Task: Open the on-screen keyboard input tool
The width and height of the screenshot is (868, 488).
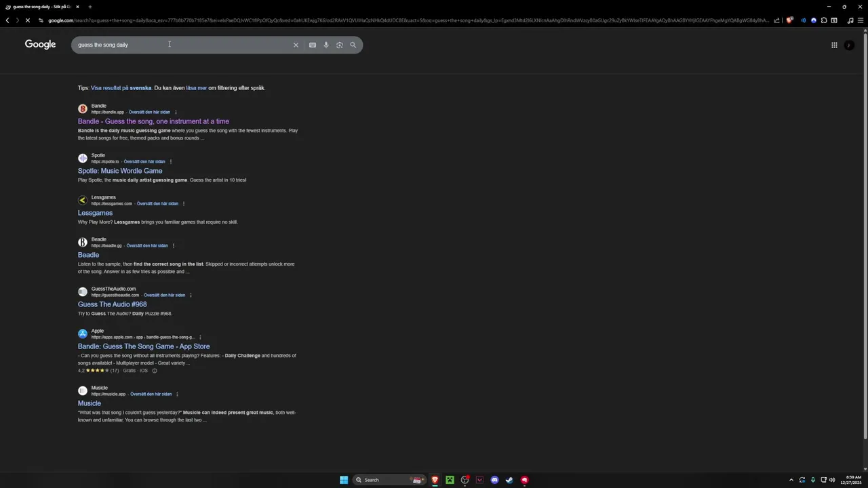Action: tap(313, 45)
